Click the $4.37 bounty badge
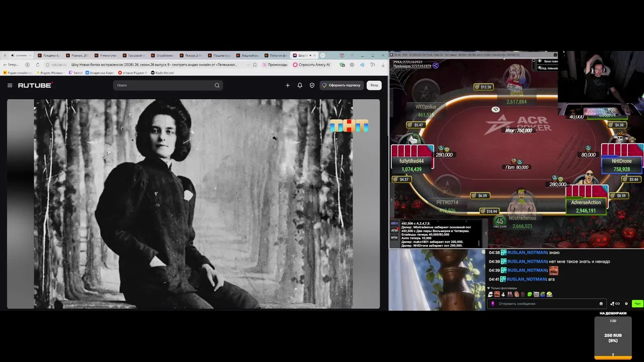644x362 pixels. click(401, 179)
